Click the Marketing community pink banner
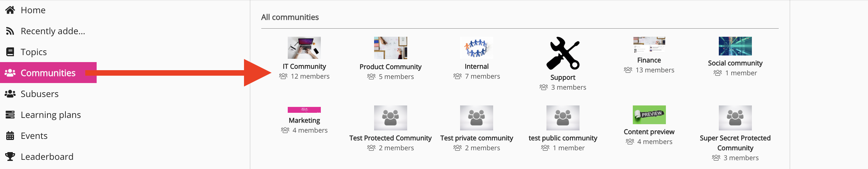 [x=304, y=110]
